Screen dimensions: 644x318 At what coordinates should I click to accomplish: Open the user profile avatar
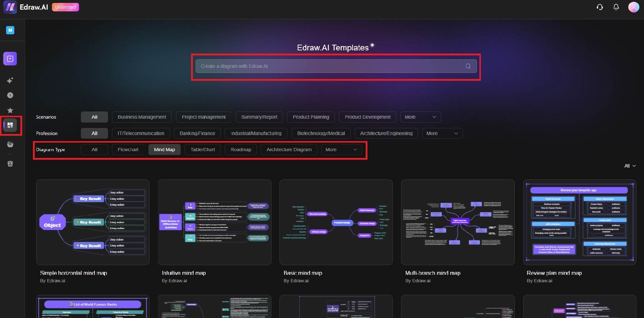click(634, 7)
